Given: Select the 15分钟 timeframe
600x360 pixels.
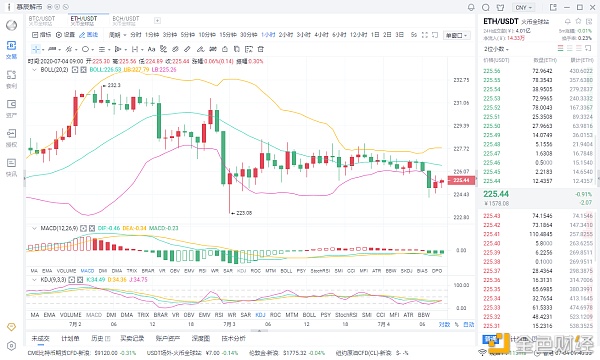Looking at the screenshot, I should (x=228, y=35).
